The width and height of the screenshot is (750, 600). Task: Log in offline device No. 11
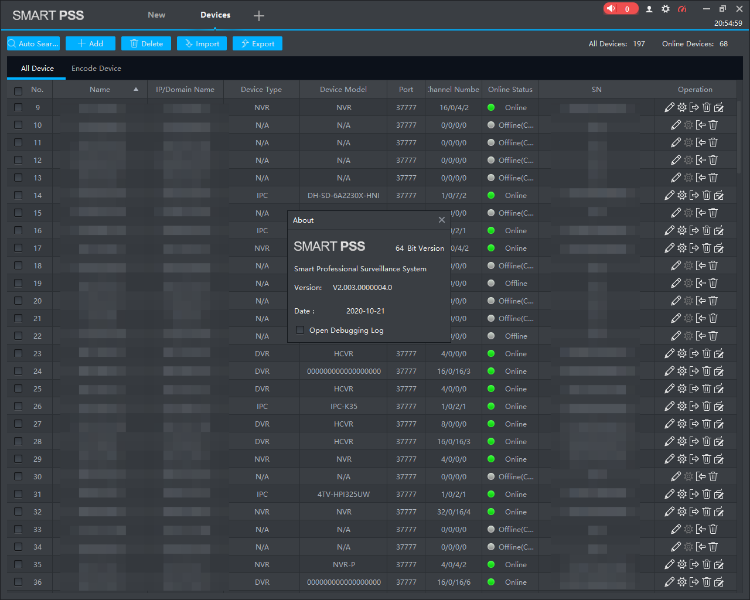pyautogui.click(x=700, y=143)
